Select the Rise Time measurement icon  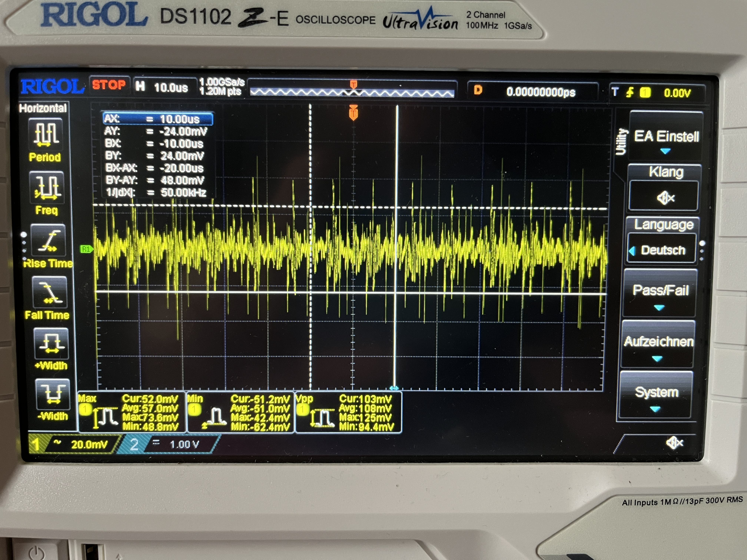coord(48,240)
